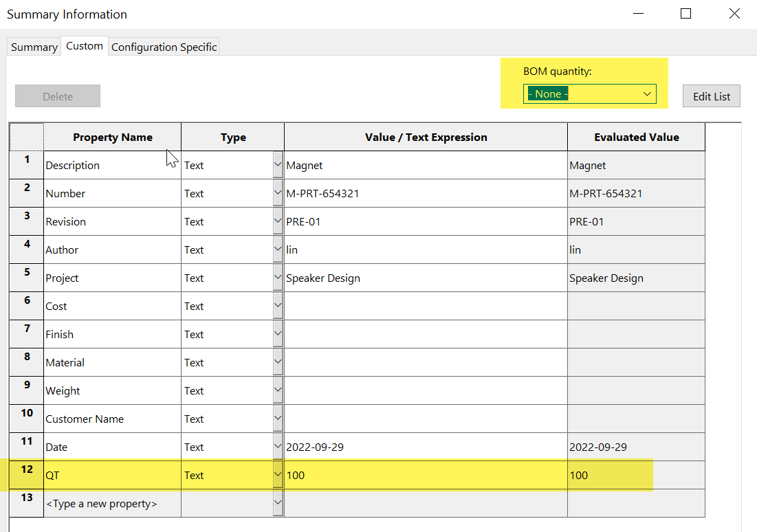Open the Configuration Specific tab

pyautogui.click(x=164, y=46)
